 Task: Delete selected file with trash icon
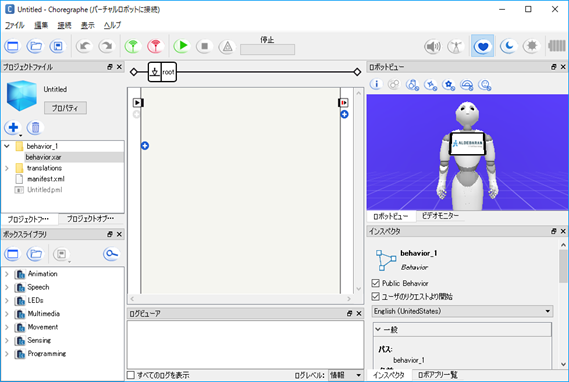35,127
